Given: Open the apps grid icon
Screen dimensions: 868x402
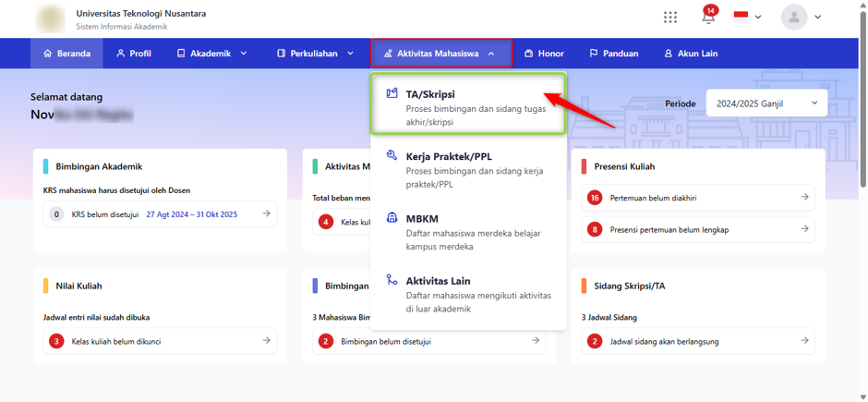Looking at the screenshot, I should (x=670, y=18).
